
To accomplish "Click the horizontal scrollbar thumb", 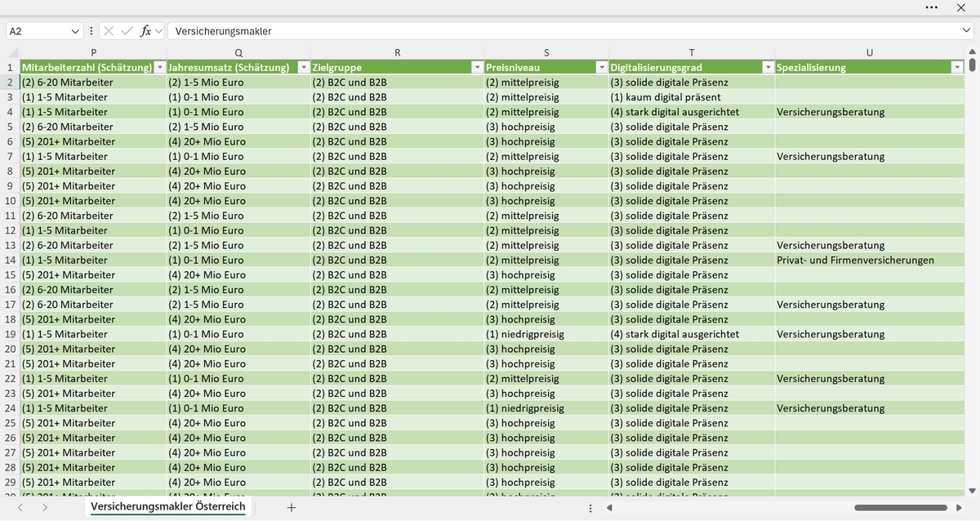I will point(901,508).
